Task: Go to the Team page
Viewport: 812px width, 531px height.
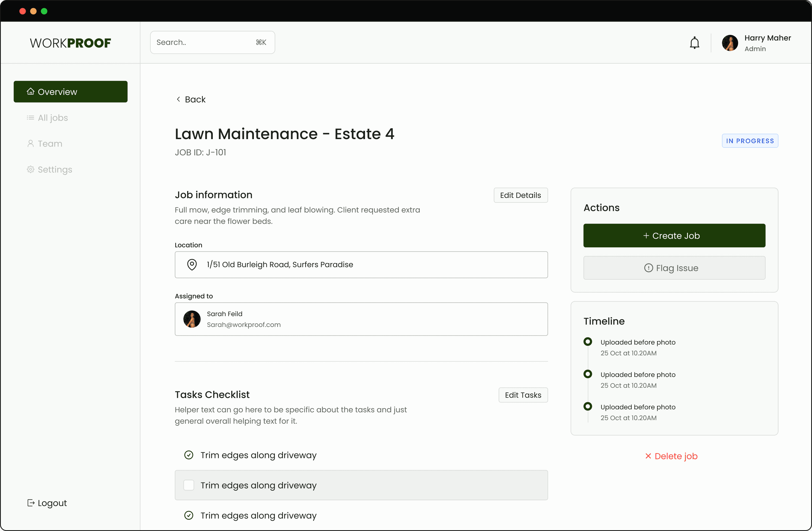Action: coord(50,143)
